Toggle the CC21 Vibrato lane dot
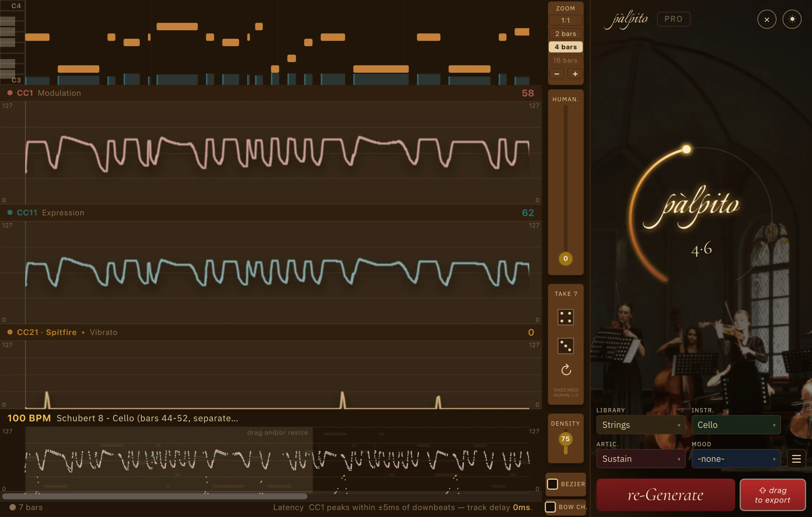Image resolution: width=812 pixels, height=517 pixels. tap(10, 332)
